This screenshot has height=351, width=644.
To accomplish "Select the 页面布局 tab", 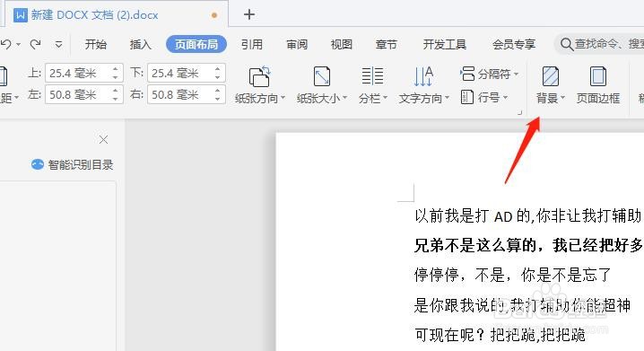I will 196,44.
